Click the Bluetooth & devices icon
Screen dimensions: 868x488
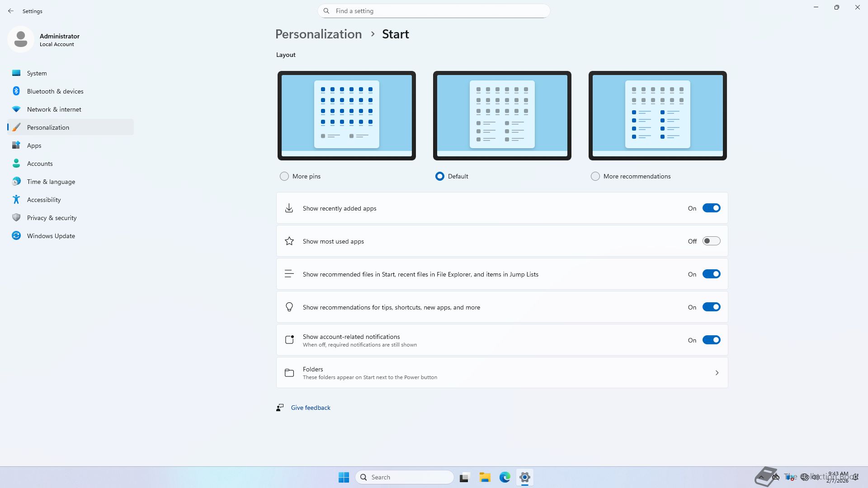point(16,91)
